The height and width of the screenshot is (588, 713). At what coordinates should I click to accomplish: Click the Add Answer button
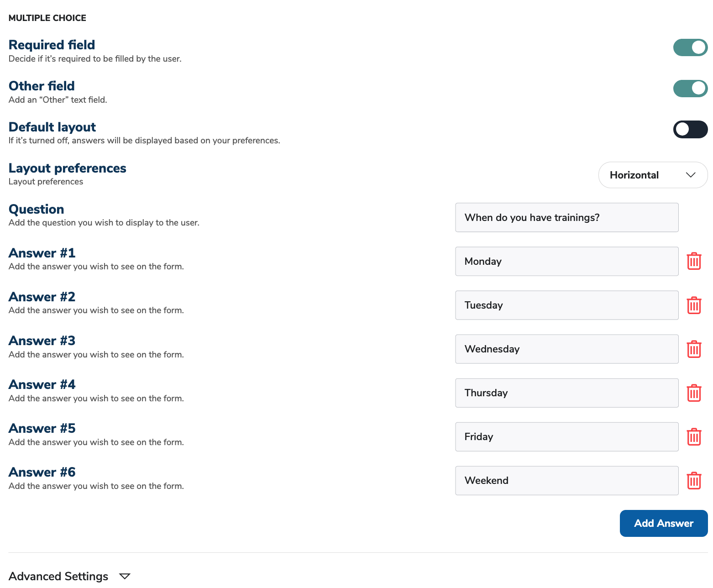[x=663, y=523]
